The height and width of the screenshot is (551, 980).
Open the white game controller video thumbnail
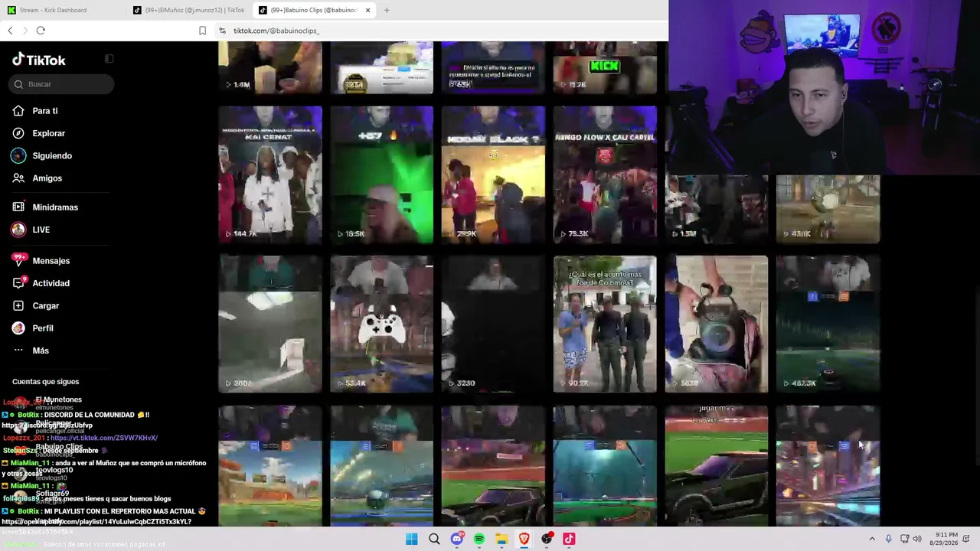click(x=381, y=324)
